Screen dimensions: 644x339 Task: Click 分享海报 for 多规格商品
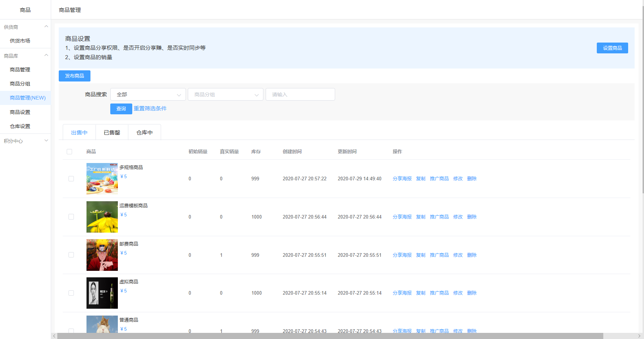[x=402, y=179]
